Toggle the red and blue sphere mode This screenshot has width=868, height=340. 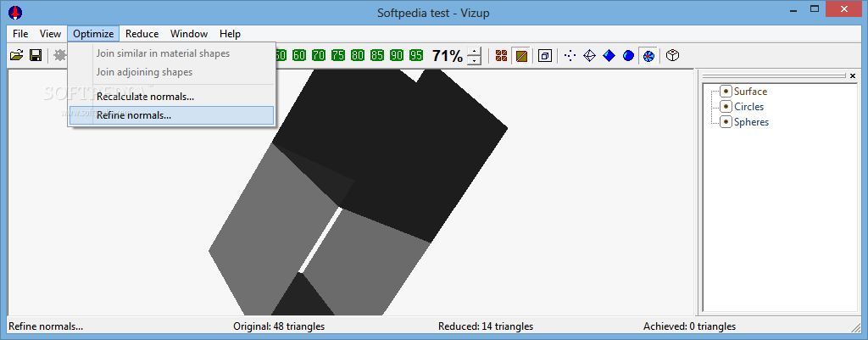648,55
